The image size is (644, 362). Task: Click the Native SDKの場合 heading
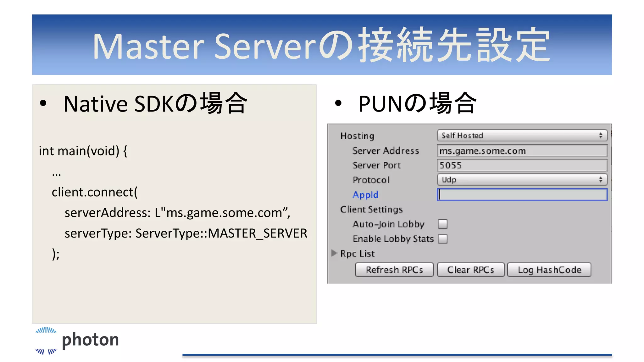point(155,103)
